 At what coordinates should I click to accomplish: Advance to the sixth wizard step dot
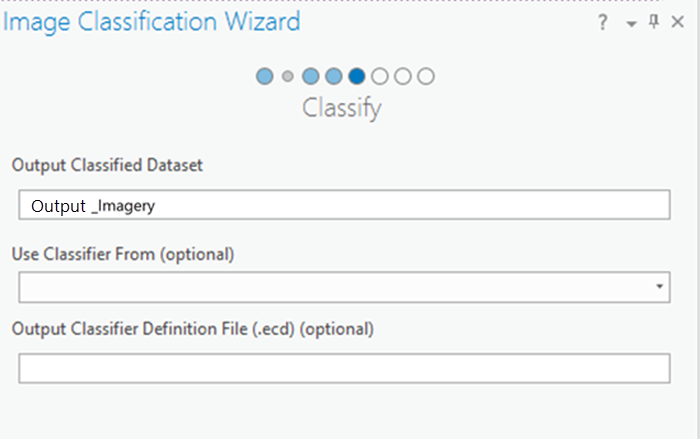coord(380,76)
